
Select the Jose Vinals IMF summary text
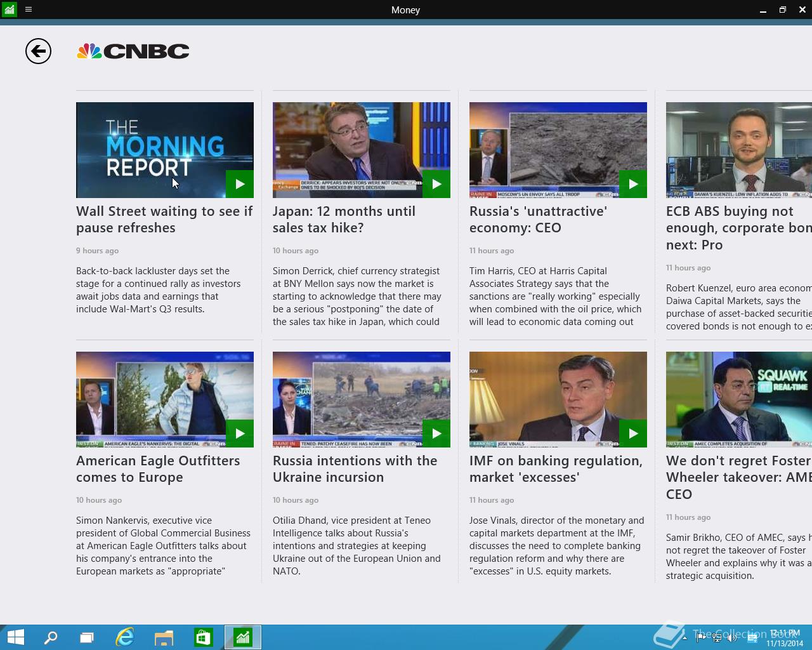pos(557,546)
